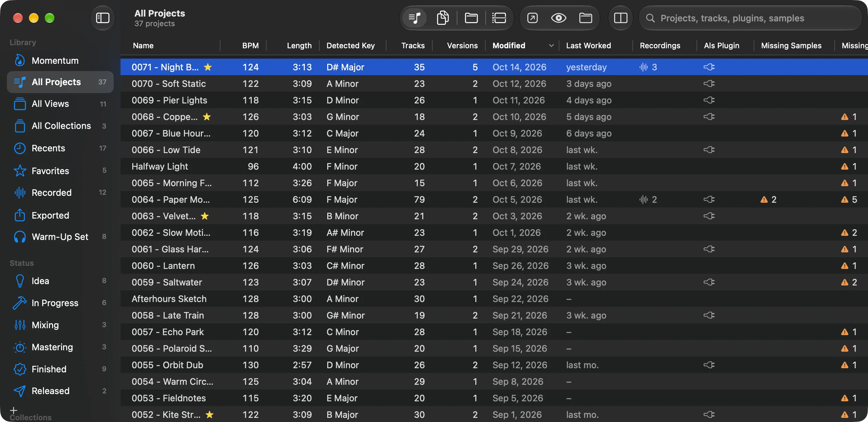Viewport: 868px width, 422px height.
Task: Filter by In Progress status
Action: (60, 303)
